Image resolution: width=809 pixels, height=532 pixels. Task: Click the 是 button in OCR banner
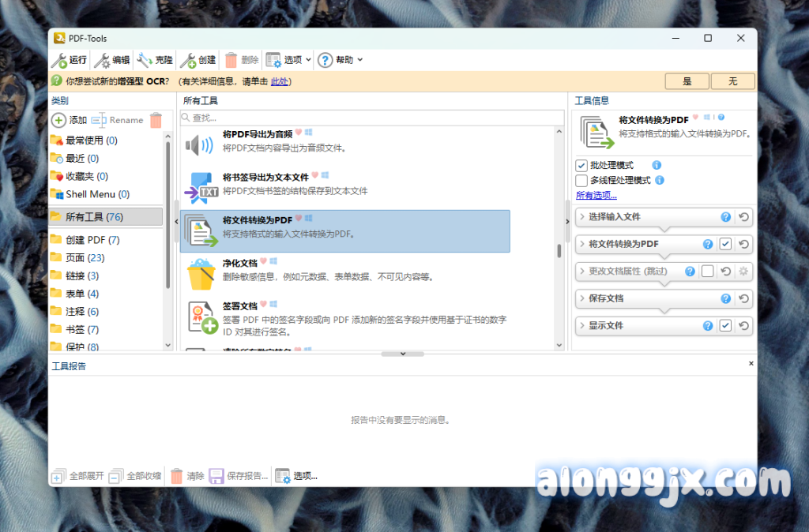click(x=687, y=81)
